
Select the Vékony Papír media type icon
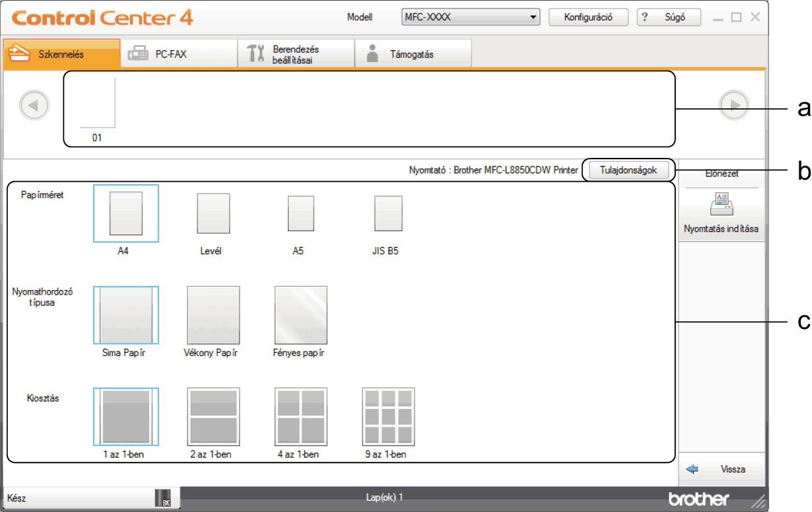point(213,315)
